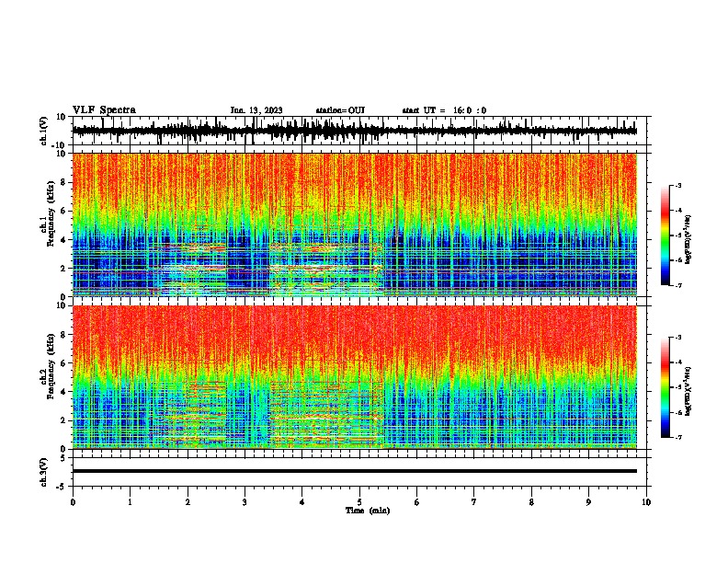
Task: Click the flat black ch.3(V) trace
Action: click(x=354, y=471)
